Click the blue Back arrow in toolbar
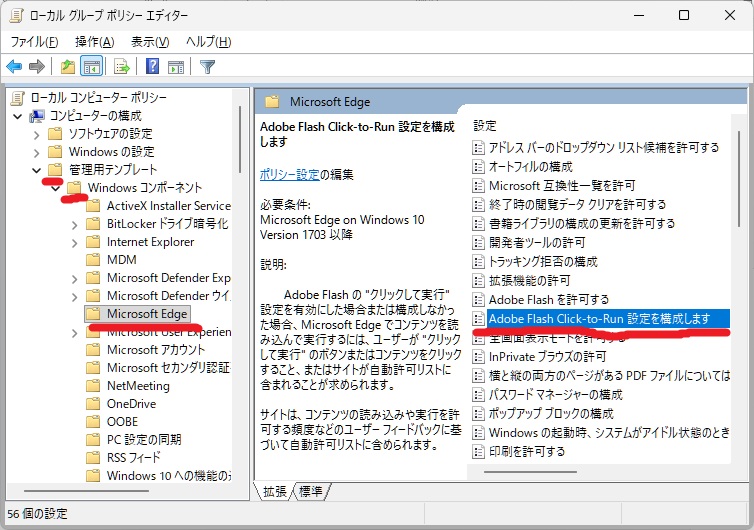Image resolution: width=754 pixels, height=530 pixels. [14, 67]
